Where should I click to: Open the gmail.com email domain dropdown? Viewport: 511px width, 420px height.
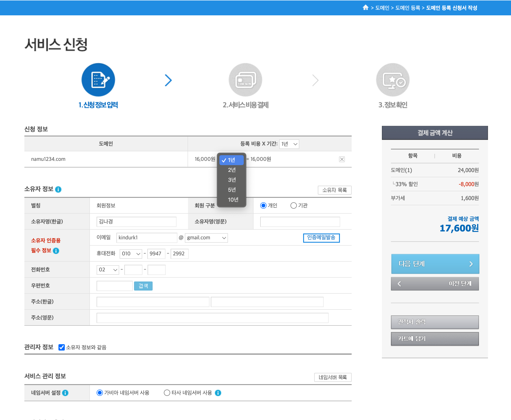tap(206, 238)
